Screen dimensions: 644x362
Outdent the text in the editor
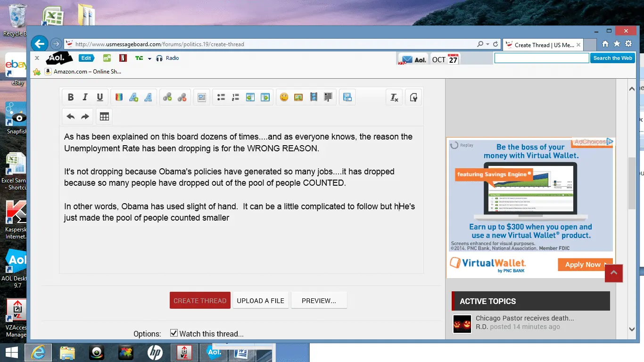point(250,97)
